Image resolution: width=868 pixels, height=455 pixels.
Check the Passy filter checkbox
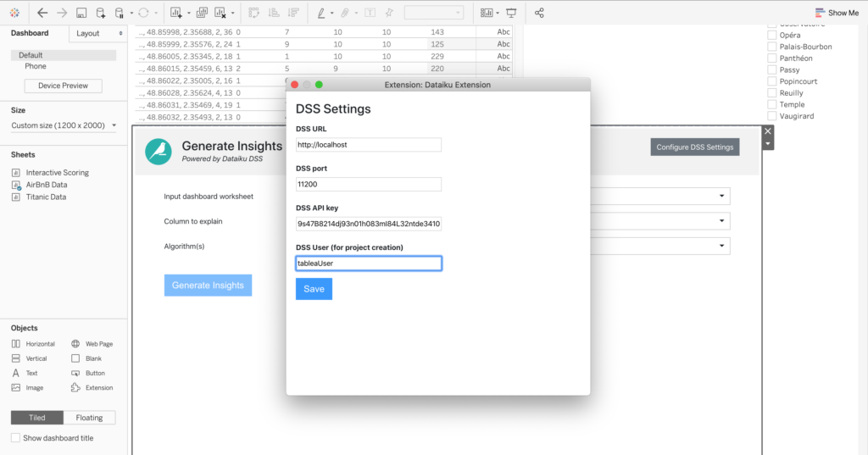[x=771, y=69]
